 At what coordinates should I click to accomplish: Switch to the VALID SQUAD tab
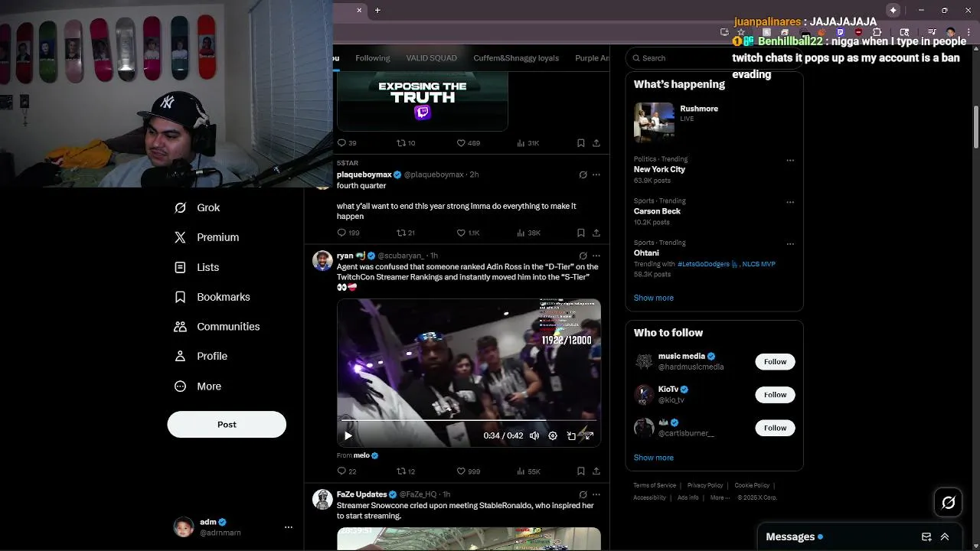coord(431,58)
